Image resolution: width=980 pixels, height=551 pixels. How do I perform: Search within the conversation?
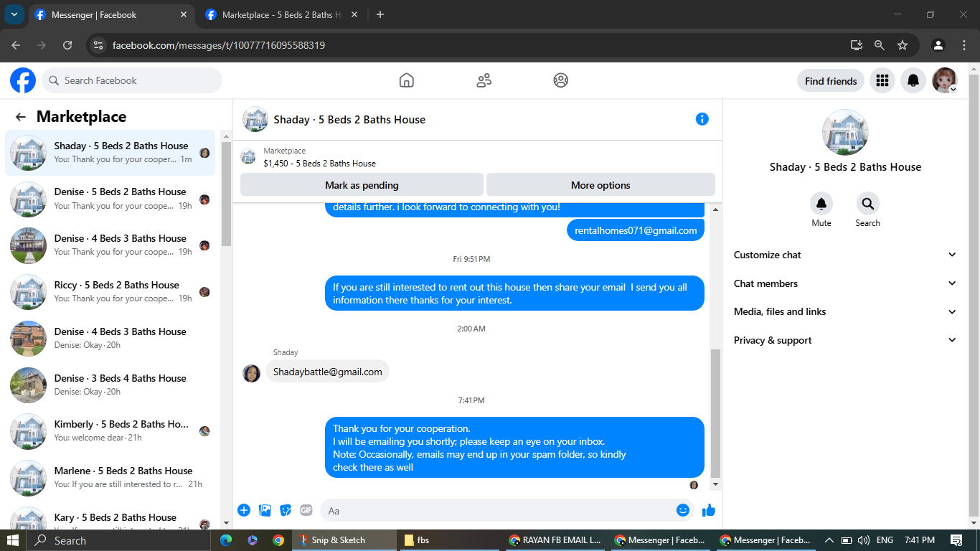(x=867, y=204)
